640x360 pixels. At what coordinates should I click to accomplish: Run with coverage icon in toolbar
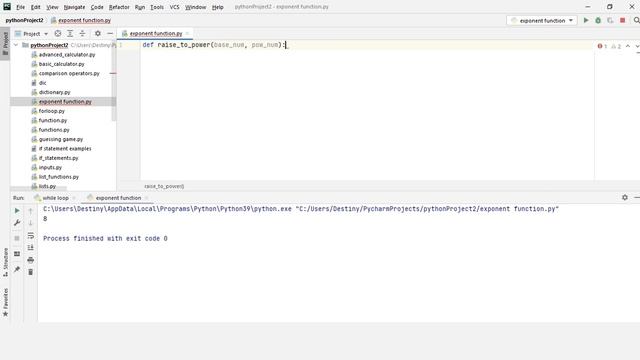click(x=610, y=20)
